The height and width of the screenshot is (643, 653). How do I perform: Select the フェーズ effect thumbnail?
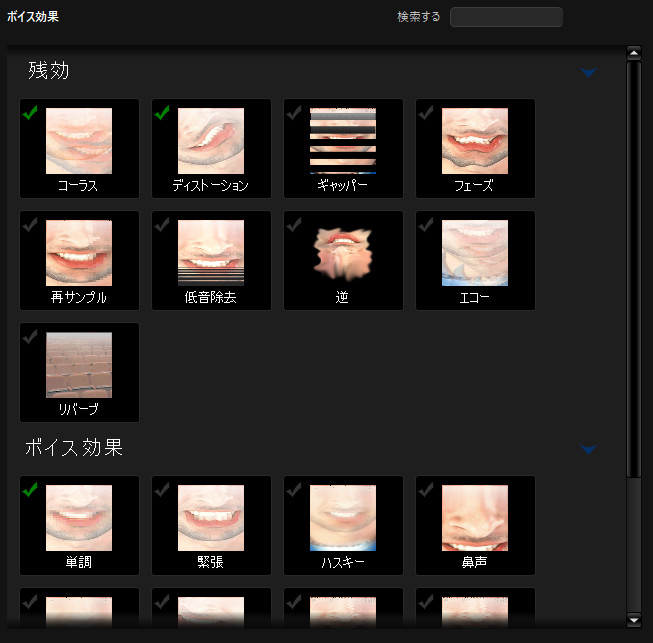(x=475, y=141)
